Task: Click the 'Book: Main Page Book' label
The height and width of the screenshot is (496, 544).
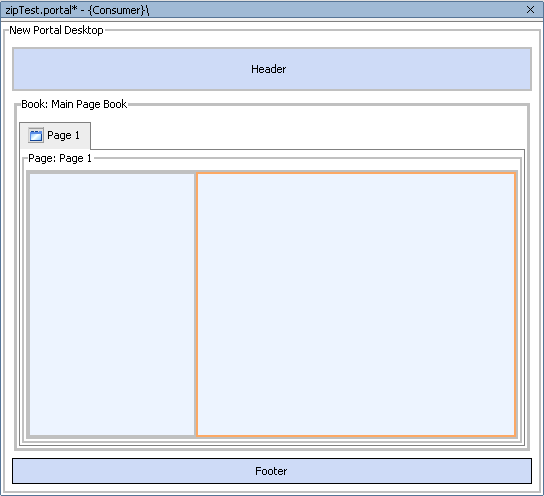Action: 74,104
